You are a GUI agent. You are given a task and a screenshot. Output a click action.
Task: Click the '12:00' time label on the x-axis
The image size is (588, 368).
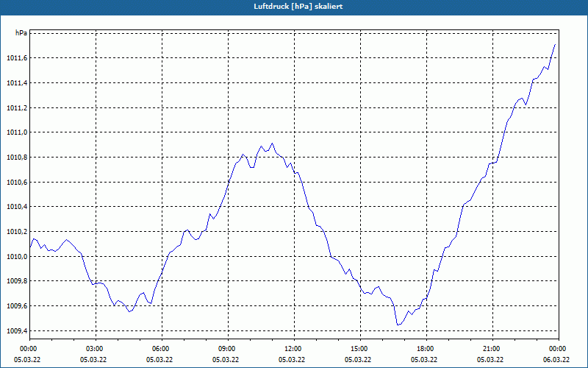point(291,349)
